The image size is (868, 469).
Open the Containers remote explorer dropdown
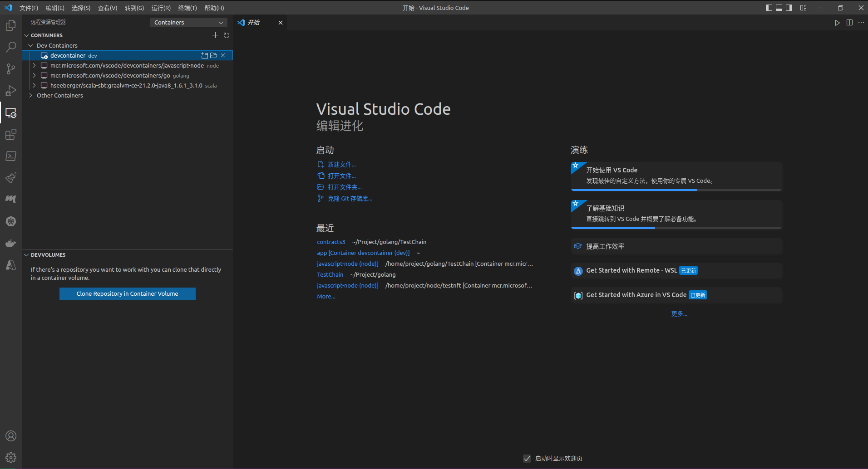click(188, 22)
